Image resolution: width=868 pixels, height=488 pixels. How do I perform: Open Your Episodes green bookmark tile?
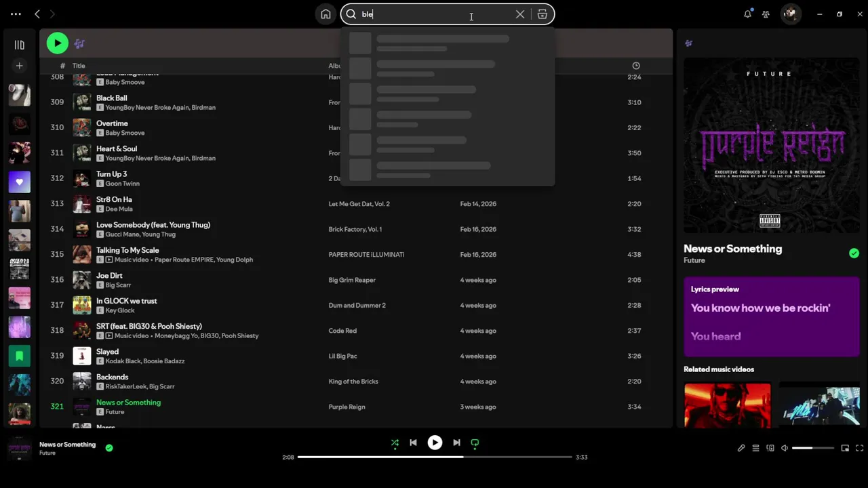tap(19, 356)
